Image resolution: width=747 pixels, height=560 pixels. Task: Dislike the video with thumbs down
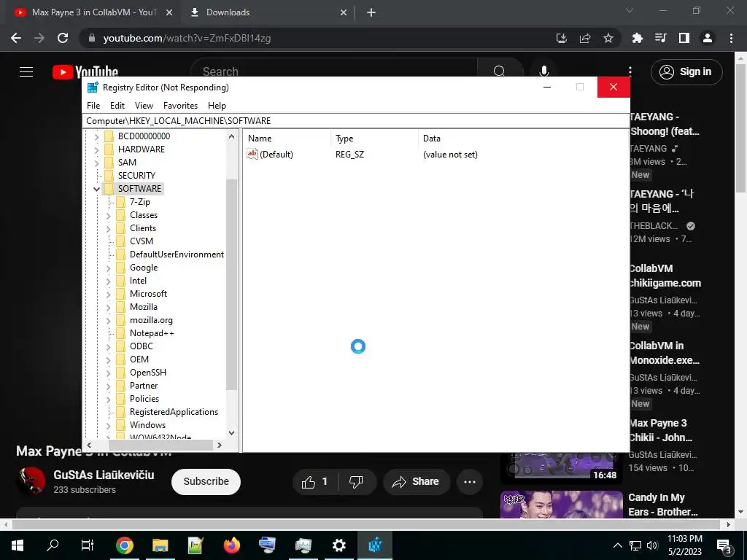(x=356, y=482)
